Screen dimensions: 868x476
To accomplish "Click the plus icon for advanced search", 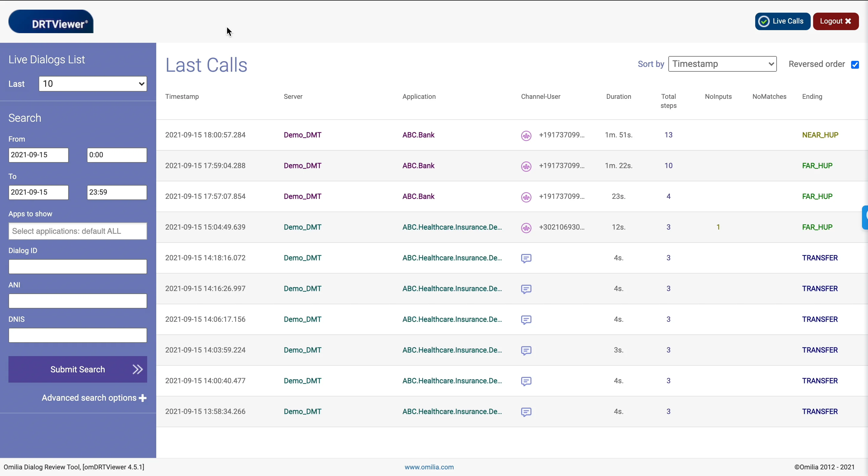I will 143,398.
